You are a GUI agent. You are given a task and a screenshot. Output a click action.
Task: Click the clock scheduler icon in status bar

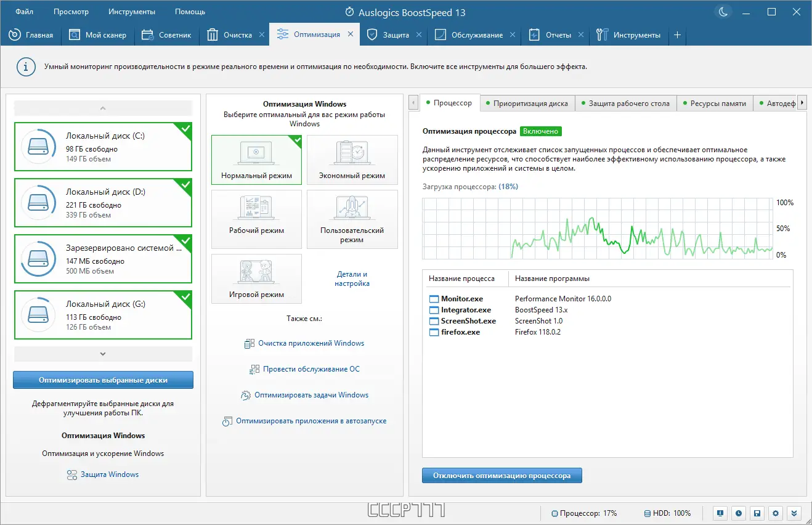(x=738, y=513)
